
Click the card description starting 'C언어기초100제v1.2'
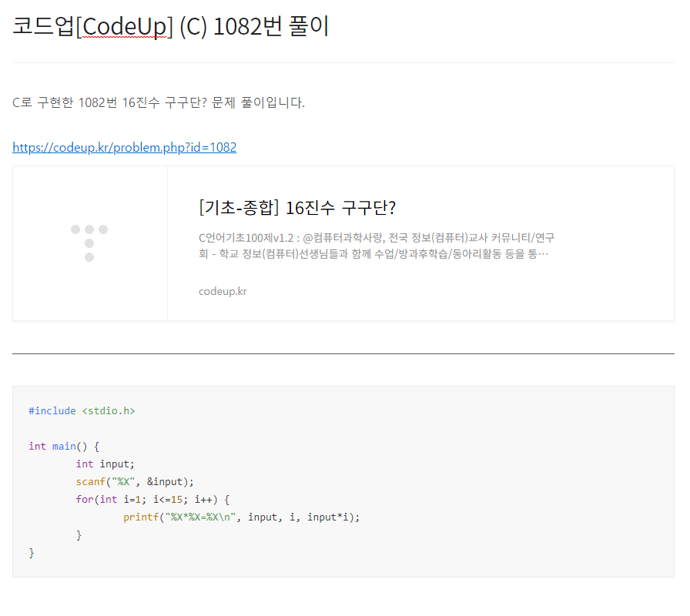tap(377, 246)
